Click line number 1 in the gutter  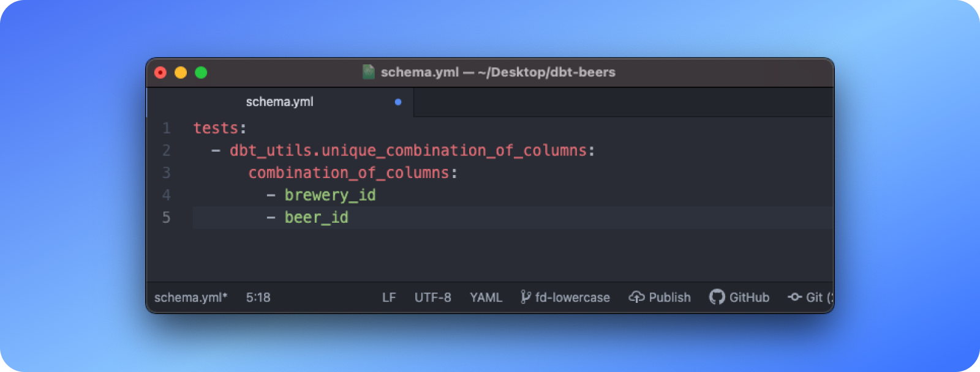[x=166, y=128]
